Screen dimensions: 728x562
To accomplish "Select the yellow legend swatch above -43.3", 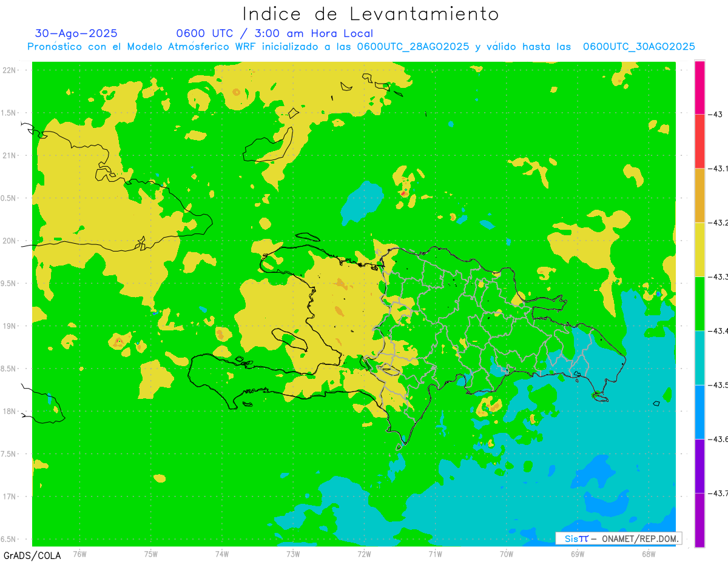I will click(699, 249).
